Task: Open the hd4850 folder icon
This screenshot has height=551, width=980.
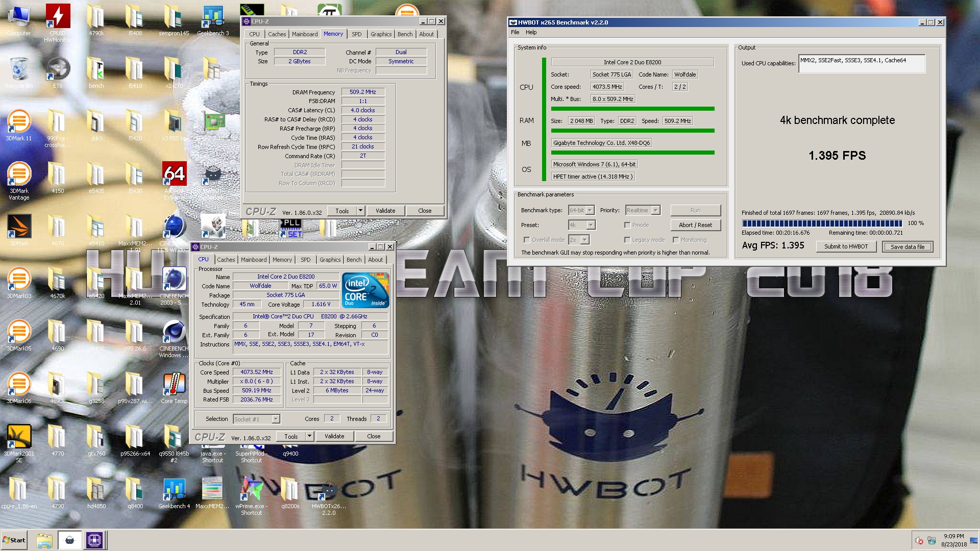Action: pos(96,493)
